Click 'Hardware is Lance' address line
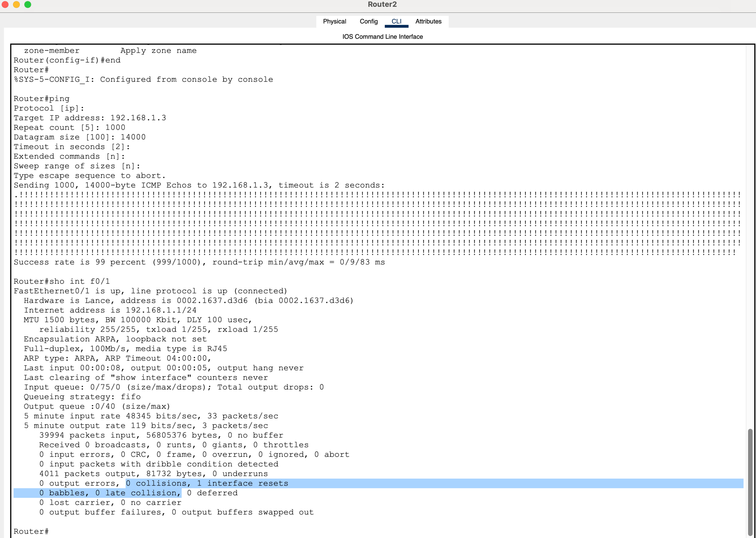Image resolution: width=756 pixels, height=538 pixels. (188, 301)
